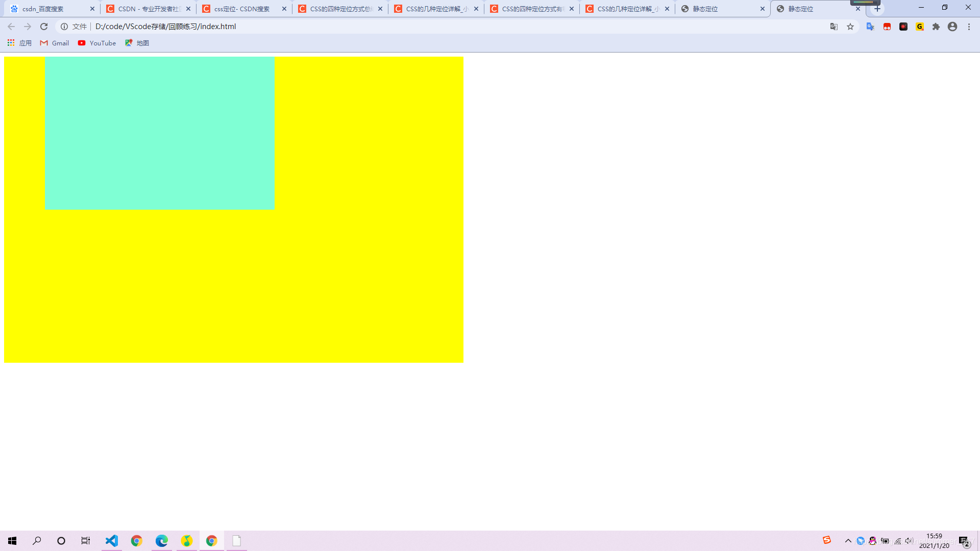Open the Chrome three-dot menu

click(969, 27)
